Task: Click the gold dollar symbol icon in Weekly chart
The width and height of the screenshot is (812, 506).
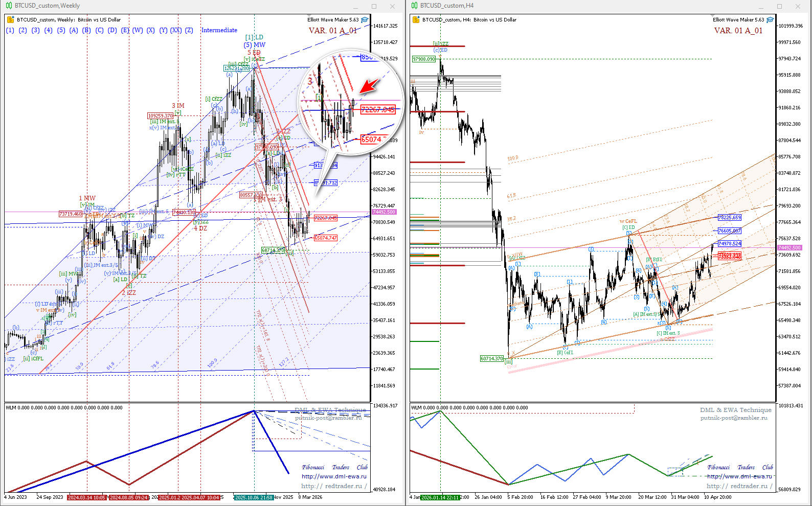Action: pyautogui.click(x=10, y=20)
